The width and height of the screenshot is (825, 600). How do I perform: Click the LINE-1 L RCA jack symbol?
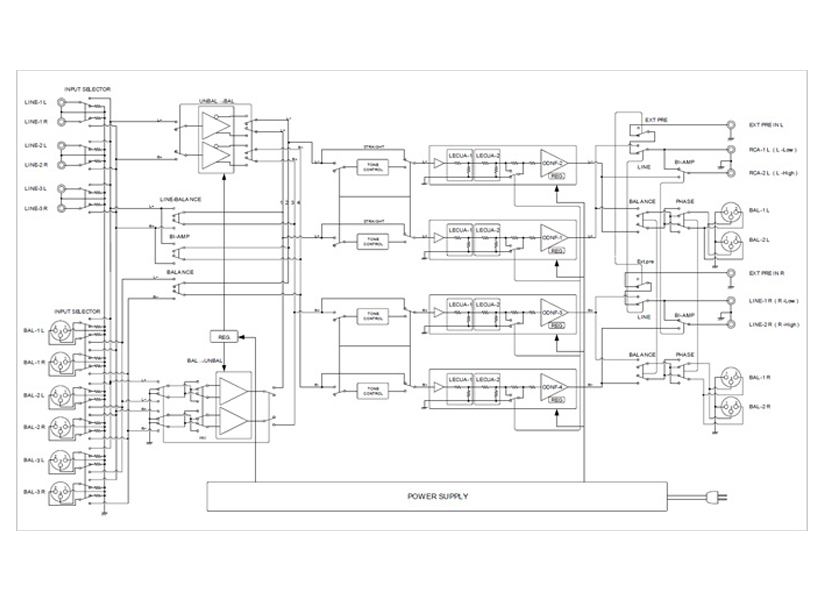point(62,103)
